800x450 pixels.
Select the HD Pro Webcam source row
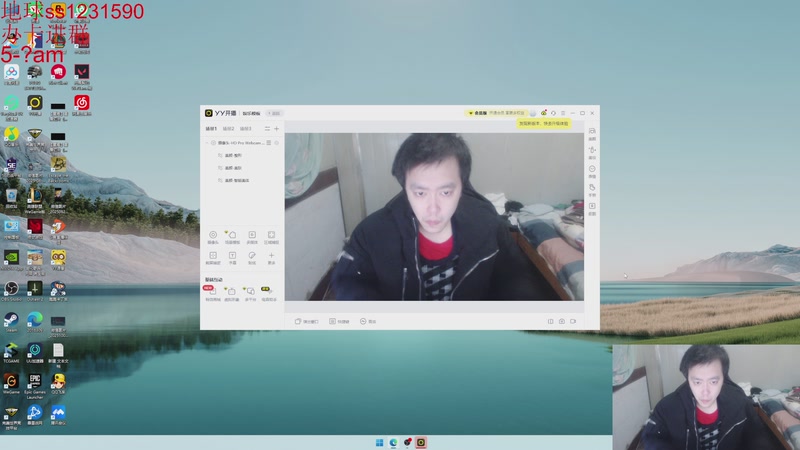(242, 143)
